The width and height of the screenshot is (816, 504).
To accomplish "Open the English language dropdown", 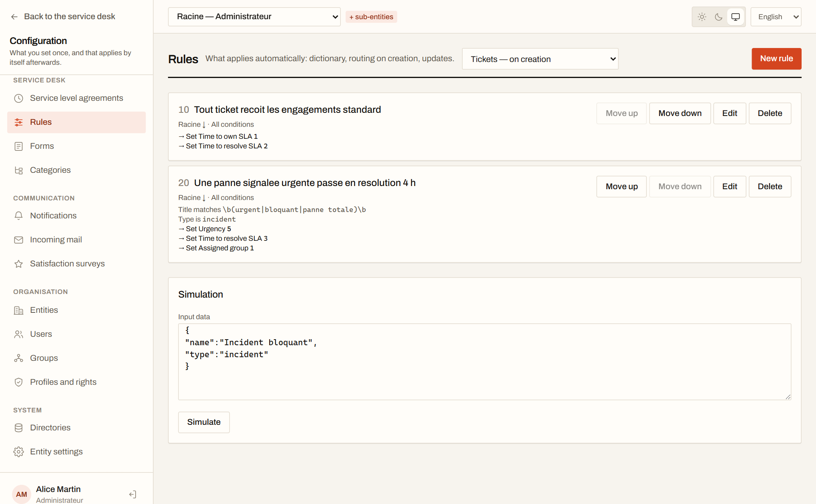I will point(776,17).
